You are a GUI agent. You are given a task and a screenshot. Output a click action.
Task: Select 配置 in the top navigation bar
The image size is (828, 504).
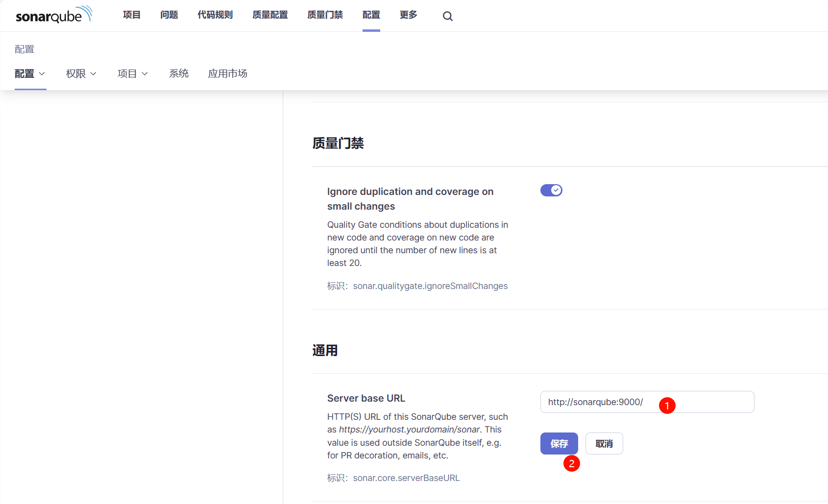(371, 15)
